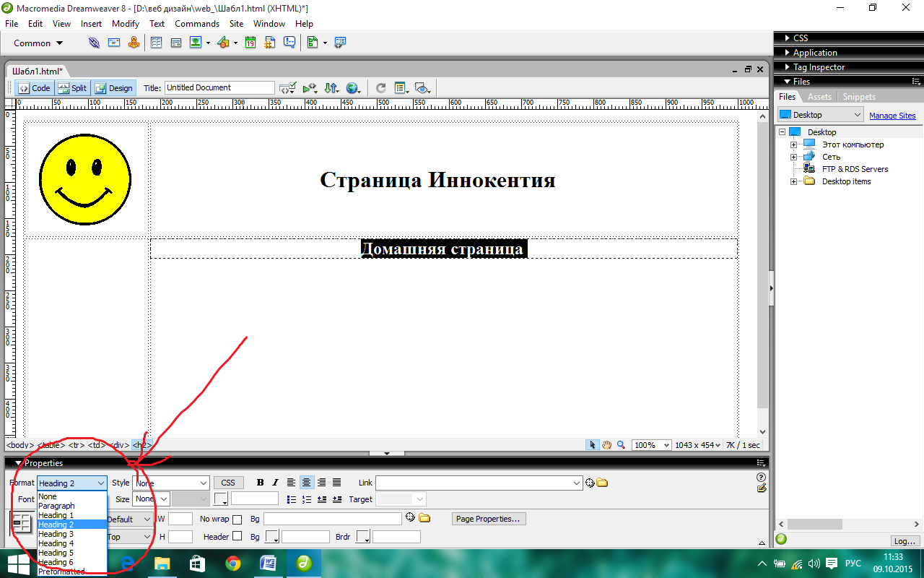Screen dimensions: 924x578
Task: Switch to Code view button
Action: tap(35, 88)
